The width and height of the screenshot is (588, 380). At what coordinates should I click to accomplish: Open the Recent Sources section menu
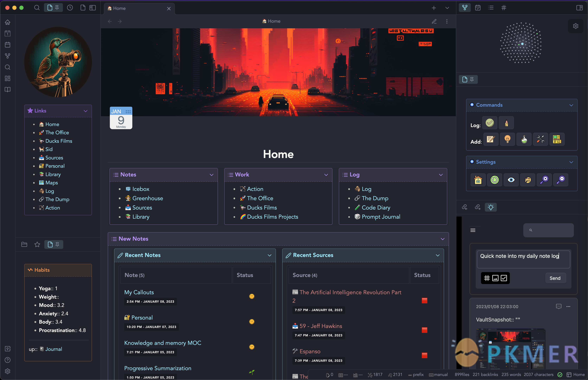438,255
